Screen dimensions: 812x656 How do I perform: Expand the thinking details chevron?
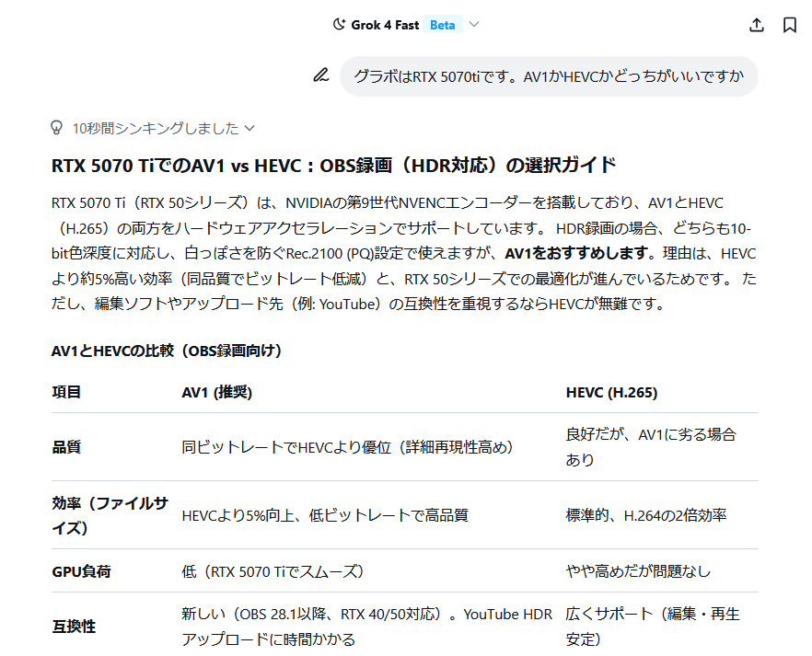coord(249,129)
